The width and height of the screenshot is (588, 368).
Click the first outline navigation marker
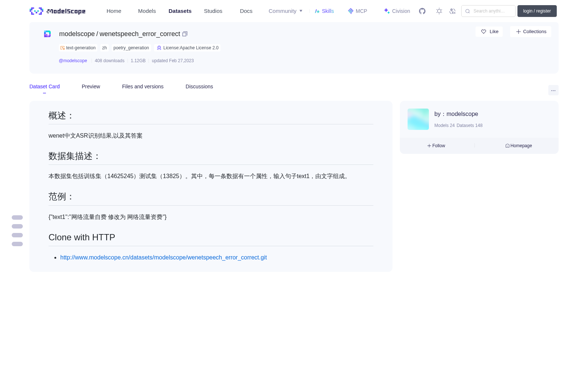point(17,217)
